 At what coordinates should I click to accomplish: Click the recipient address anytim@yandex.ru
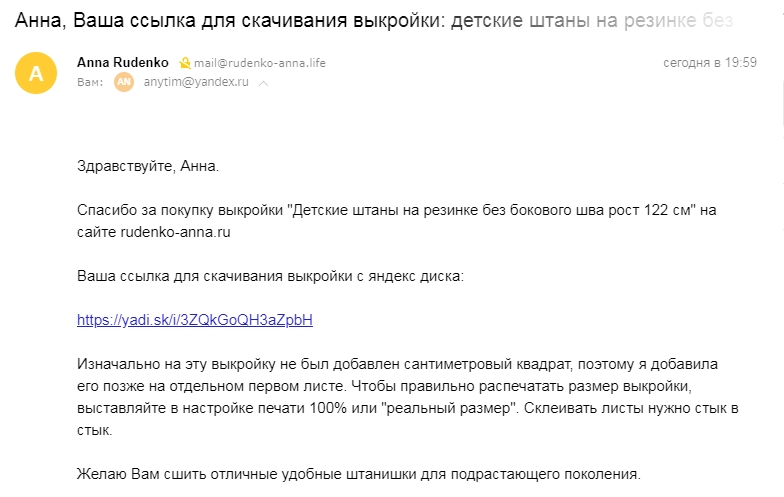coord(196,82)
